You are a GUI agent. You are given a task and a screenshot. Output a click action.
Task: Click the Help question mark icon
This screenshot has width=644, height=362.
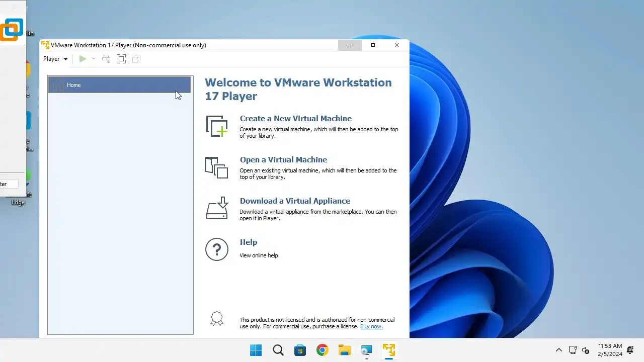[x=217, y=249]
